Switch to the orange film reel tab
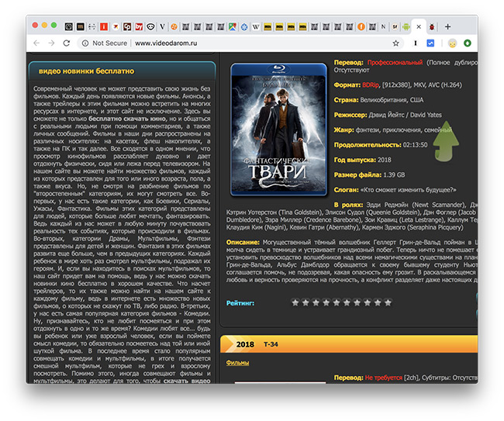 point(174,26)
